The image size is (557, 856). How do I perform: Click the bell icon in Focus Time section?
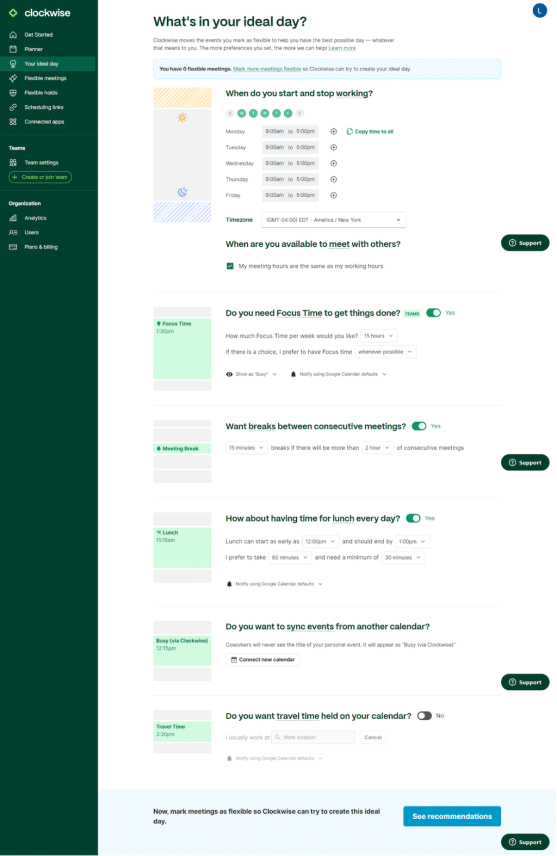(x=293, y=374)
